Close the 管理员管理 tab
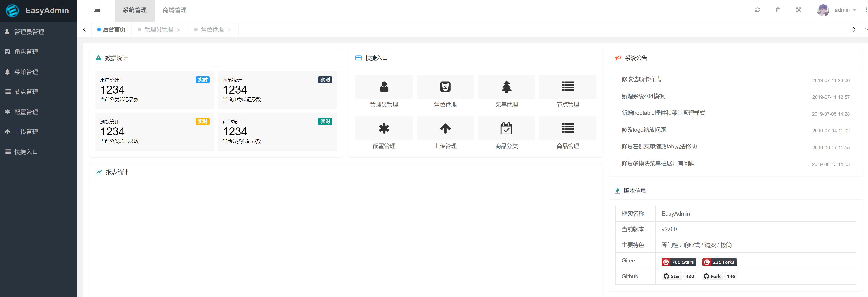 179,30
